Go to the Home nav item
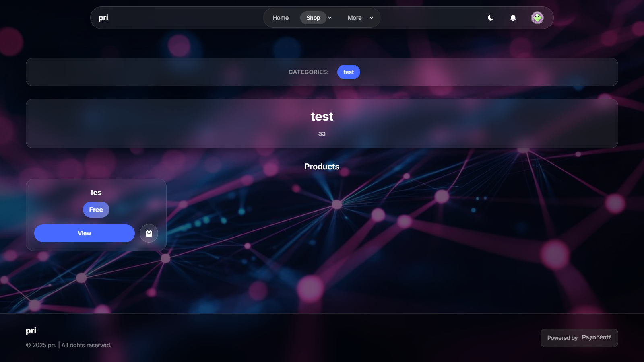The image size is (644, 362). [281, 18]
